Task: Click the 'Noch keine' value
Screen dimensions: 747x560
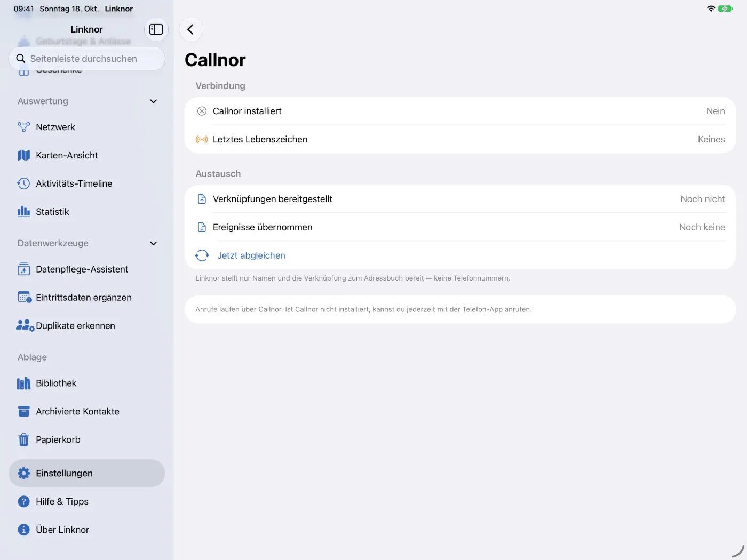Action: (702, 227)
